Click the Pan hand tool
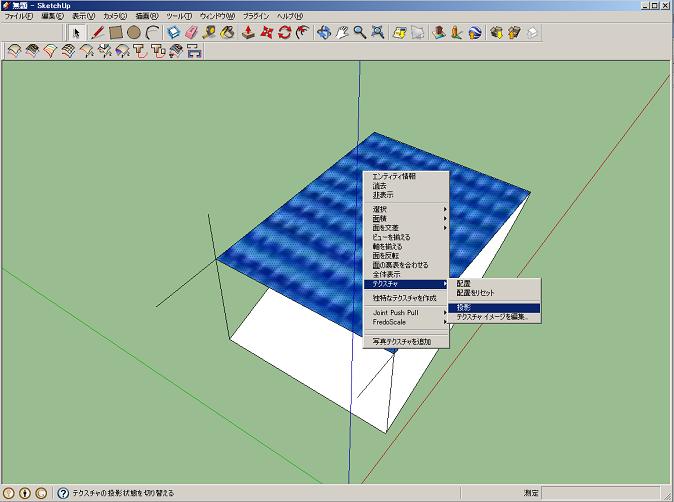This screenshot has width=674, height=502. (x=341, y=32)
